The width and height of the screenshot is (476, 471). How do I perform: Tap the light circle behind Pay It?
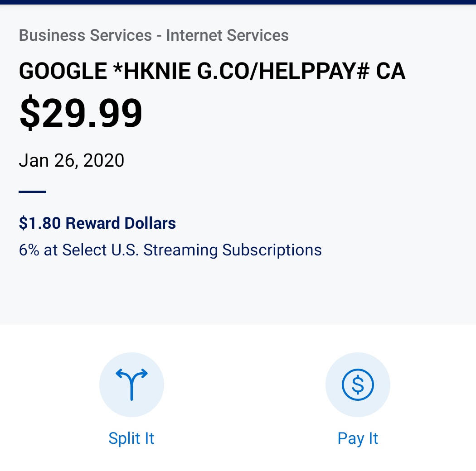[358, 384]
